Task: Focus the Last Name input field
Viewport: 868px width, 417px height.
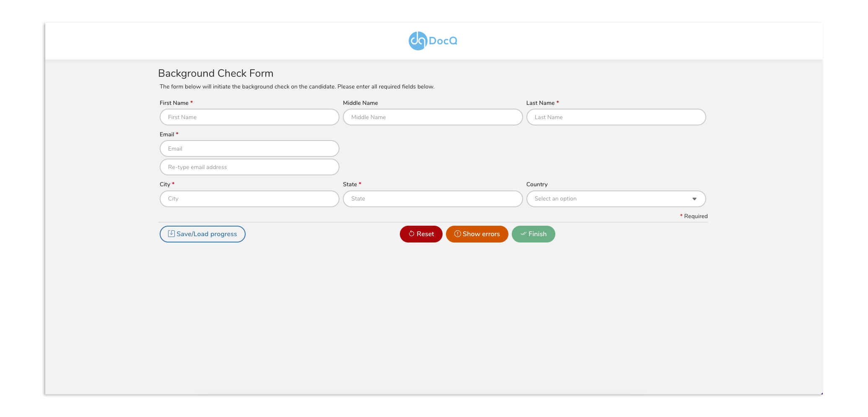Action: click(x=616, y=117)
